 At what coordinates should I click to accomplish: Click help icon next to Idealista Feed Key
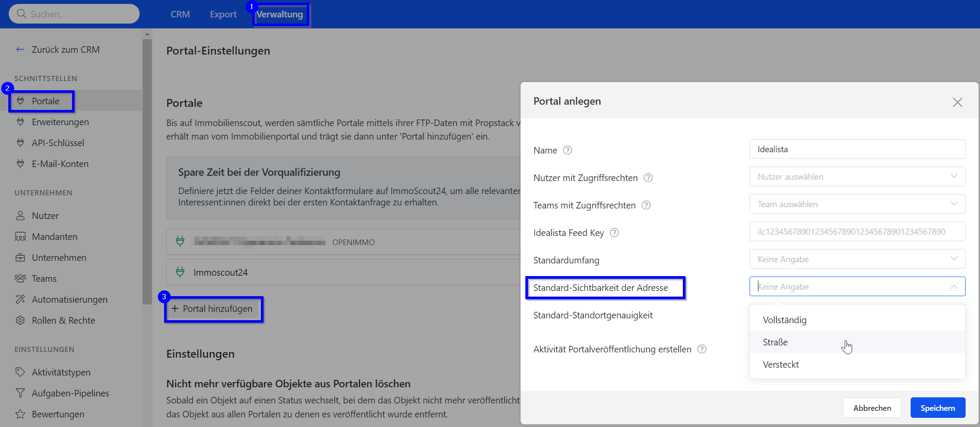pyautogui.click(x=614, y=232)
